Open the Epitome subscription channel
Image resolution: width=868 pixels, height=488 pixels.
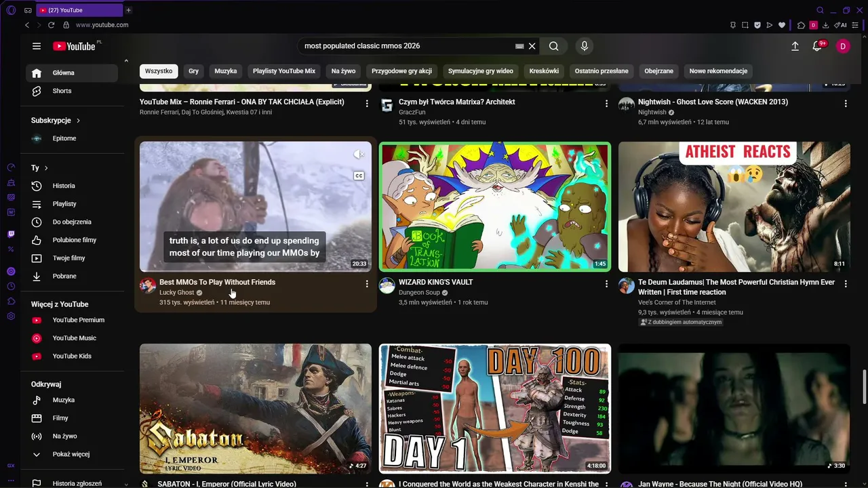72,138
